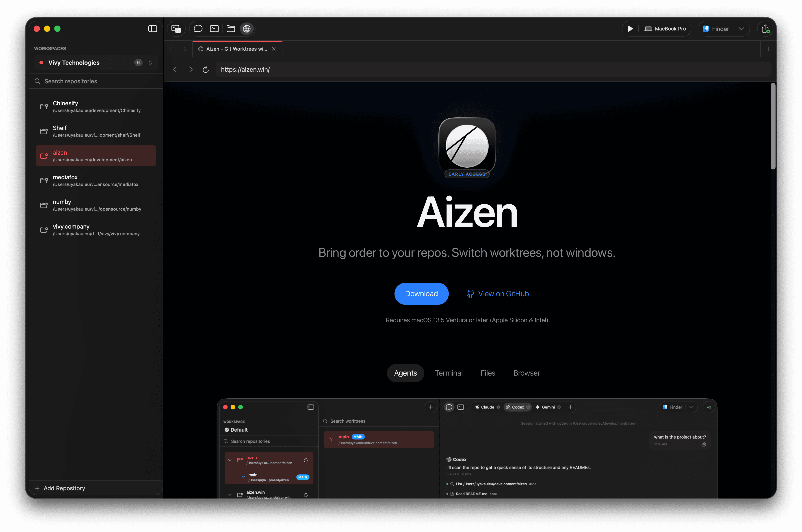Image resolution: width=802 pixels, height=532 pixels.
Task: Collapse the sidebar using the sidebar toggle icon
Action: (152, 28)
